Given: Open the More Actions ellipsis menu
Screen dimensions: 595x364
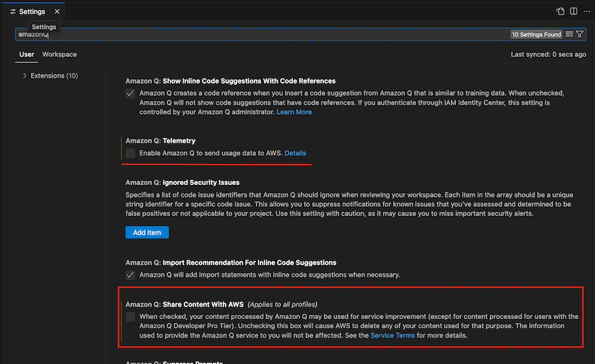Looking at the screenshot, I should 586,11.
